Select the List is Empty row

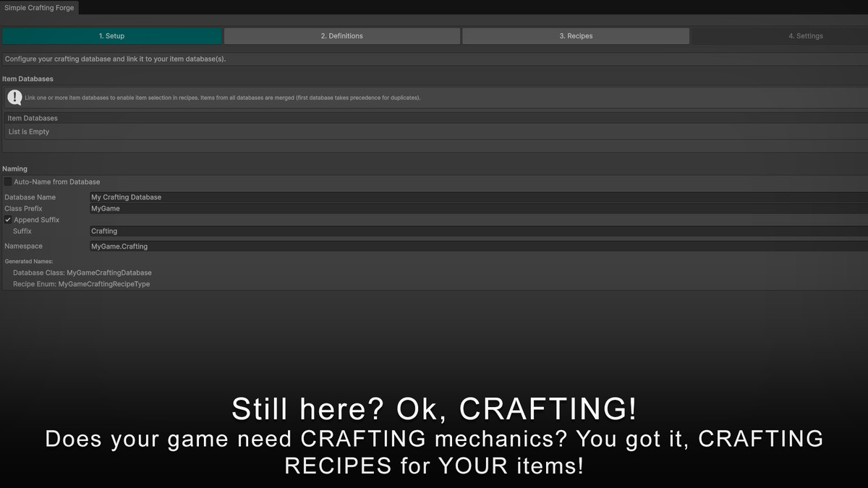pos(28,132)
